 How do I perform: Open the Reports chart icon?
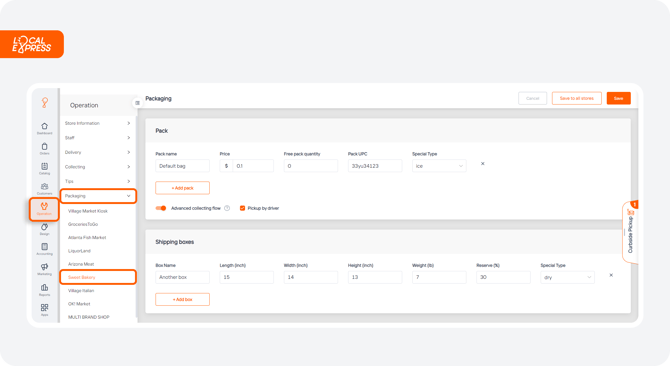pos(44,290)
